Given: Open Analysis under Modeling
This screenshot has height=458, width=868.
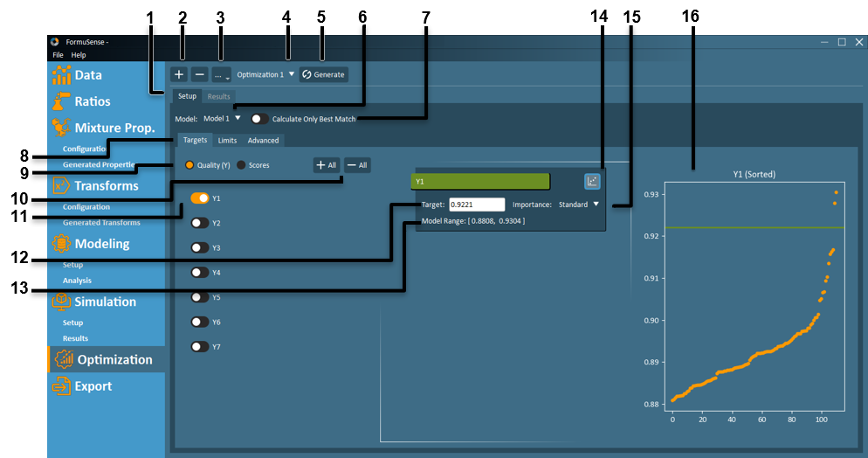Looking at the screenshot, I should [x=77, y=281].
